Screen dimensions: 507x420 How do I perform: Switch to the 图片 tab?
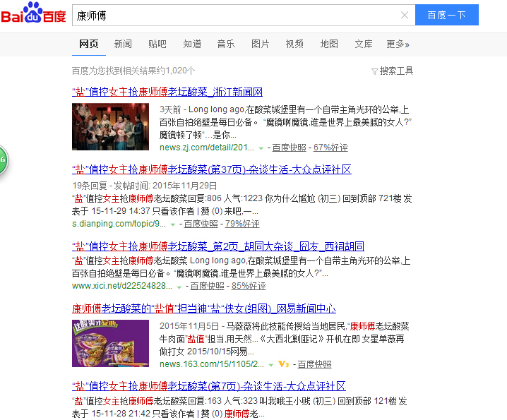tap(261, 44)
